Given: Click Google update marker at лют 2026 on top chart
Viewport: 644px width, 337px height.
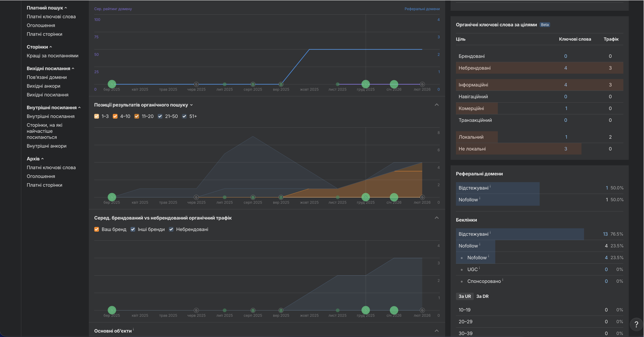Looking at the screenshot, I should [x=422, y=84].
